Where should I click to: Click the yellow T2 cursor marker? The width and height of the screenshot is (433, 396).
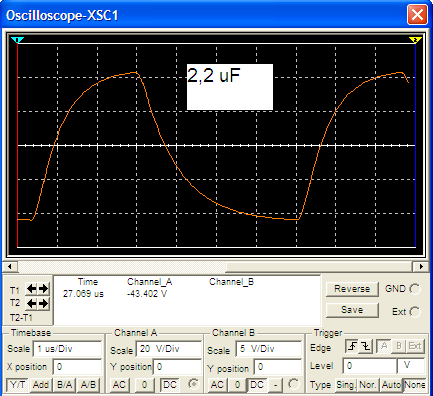click(415, 40)
